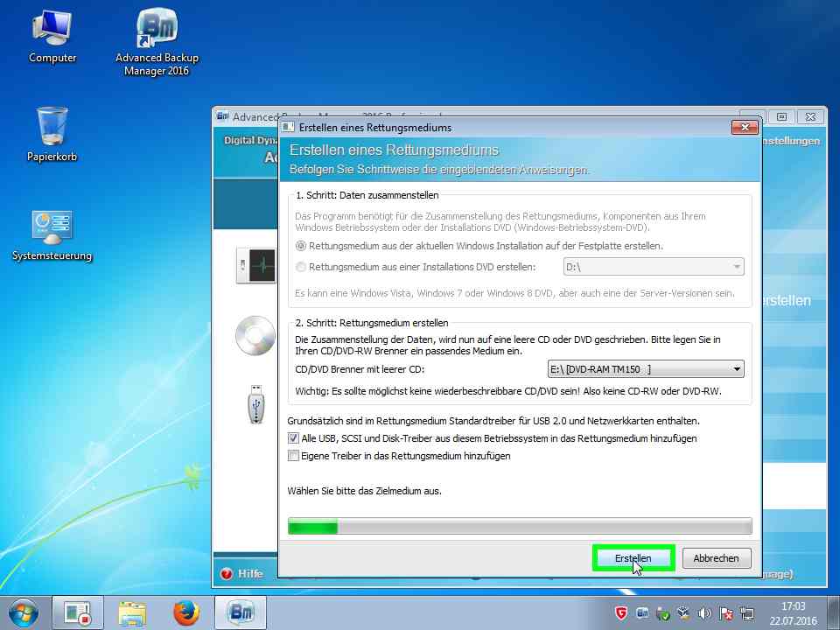Open the Windows Start menu orb
840x630 pixels.
coord(23,612)
